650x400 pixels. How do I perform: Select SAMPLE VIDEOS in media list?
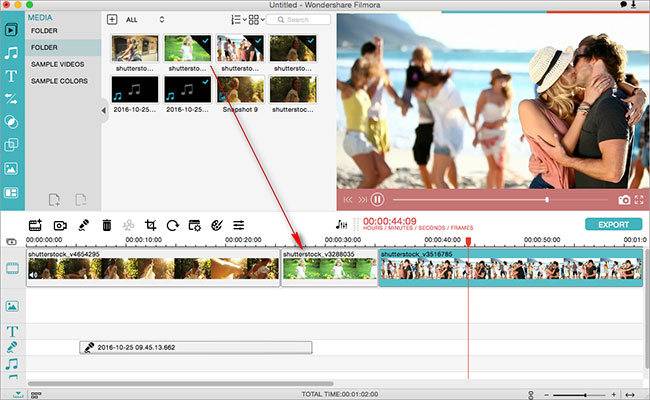[58, 64]
